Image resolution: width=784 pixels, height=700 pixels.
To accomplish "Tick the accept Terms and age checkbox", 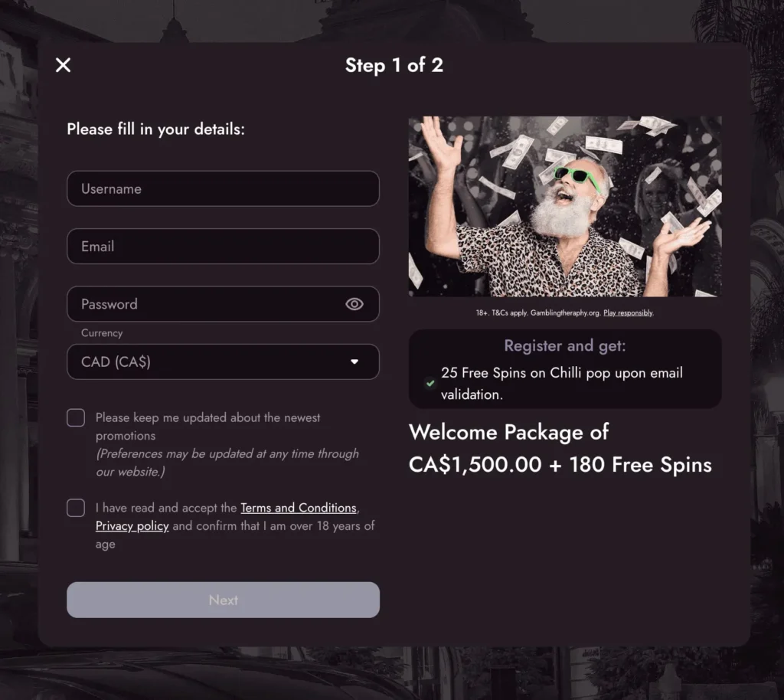I will tap(76, 508).
